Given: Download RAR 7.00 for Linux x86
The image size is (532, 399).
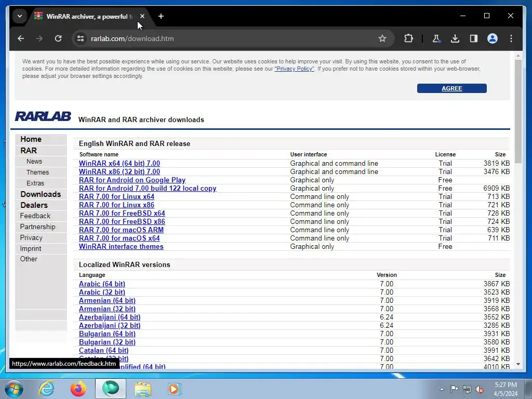Looking at the screenshot, I should (x=117, y=205).
